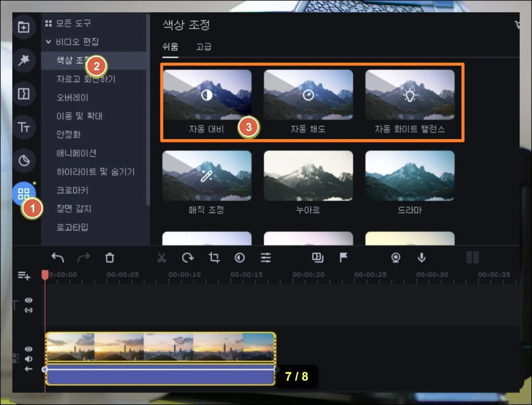The width and height of the screenshot is (532, 405).
Task: Add a marker with the flag icon
Action: click(x=344, y=258)
